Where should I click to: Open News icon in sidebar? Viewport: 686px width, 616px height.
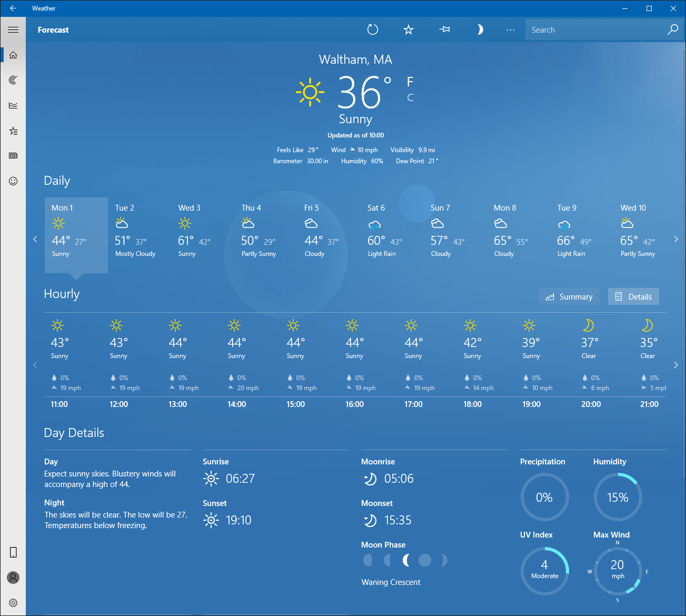13,156
